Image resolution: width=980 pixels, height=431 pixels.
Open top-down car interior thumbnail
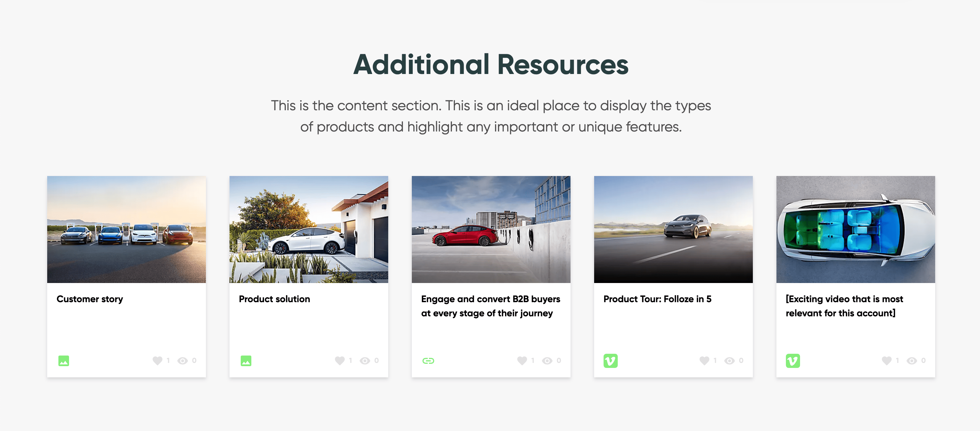click(x=855, y=229)
